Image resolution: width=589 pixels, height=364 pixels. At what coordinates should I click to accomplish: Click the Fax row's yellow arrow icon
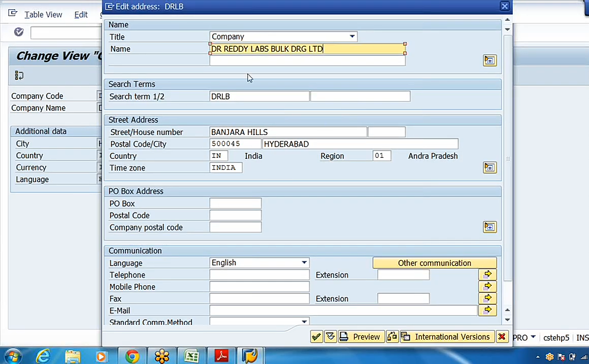coord(487,299)
